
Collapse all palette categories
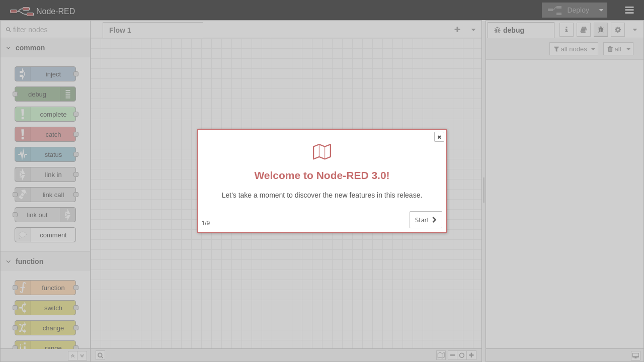click(x=72, y=355)
